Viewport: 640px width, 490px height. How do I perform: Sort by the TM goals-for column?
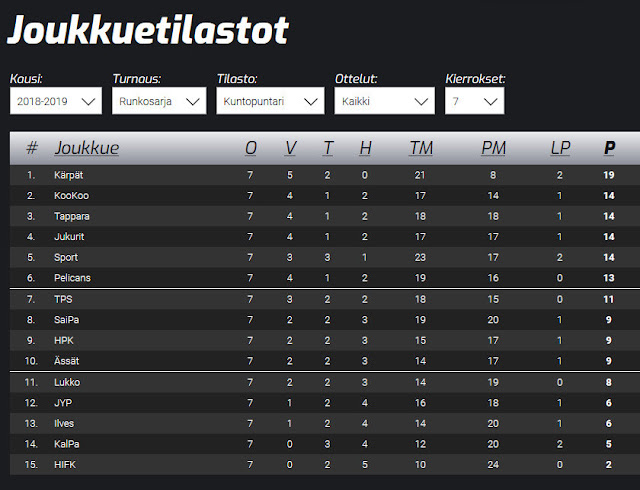421,148
